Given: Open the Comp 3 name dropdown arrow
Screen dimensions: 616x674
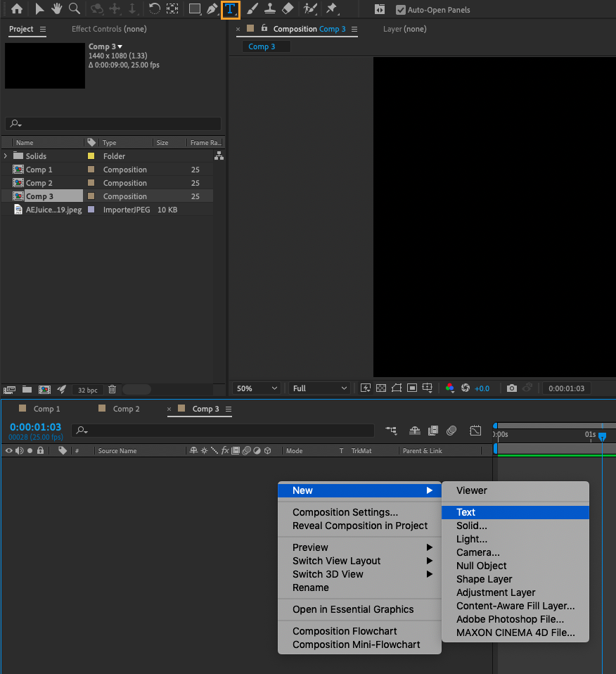Looking at the screenshot, I should [120, 46].
